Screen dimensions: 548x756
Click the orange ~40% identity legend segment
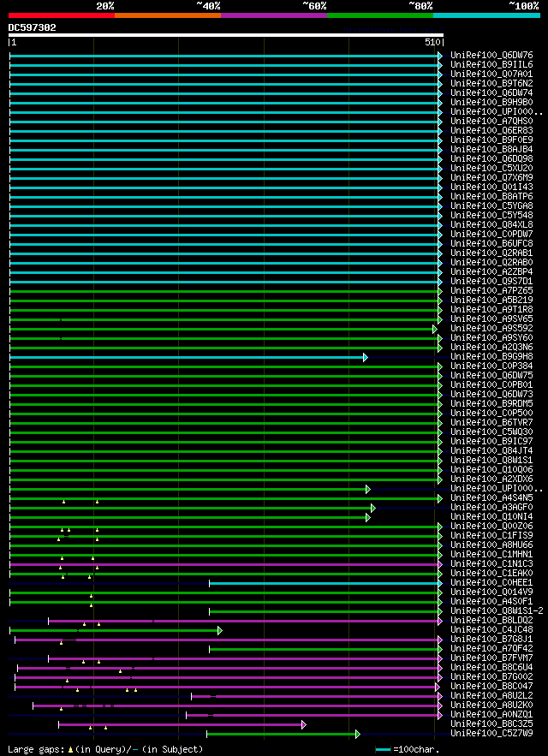click(168, 15)
